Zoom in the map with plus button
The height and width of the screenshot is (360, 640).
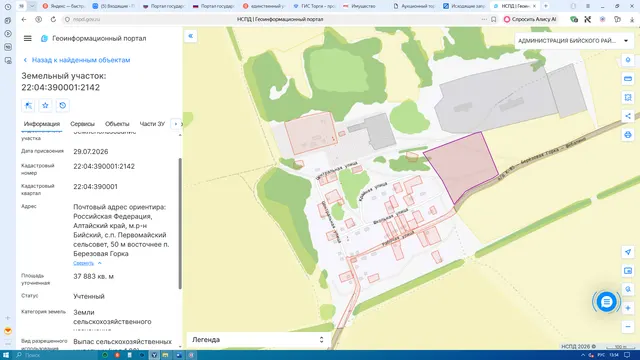point(628,308)
